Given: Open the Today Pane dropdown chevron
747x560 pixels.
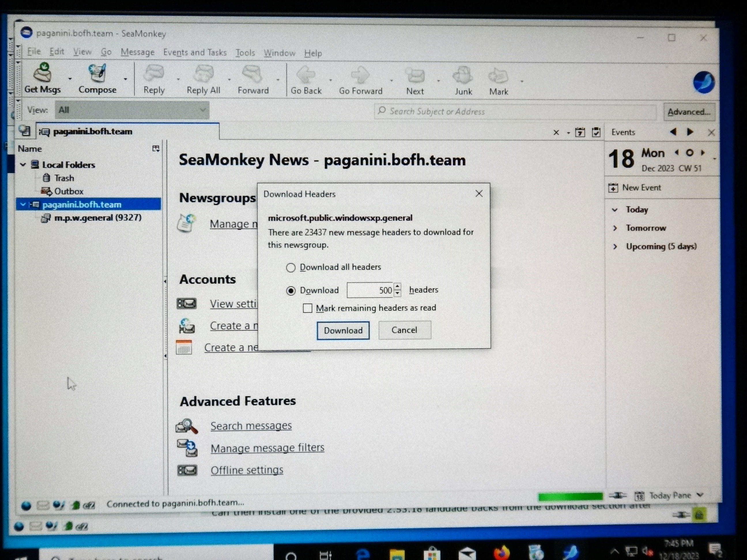Looking at the screenshot, I should point(700,495).
